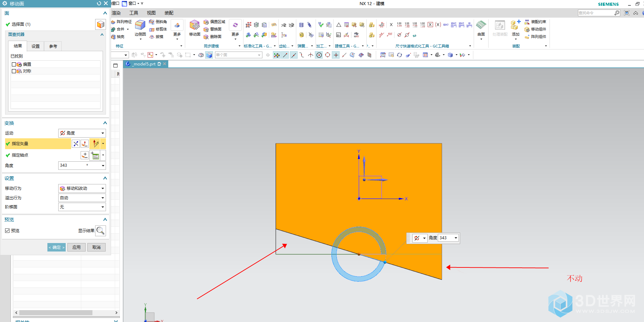The image size is (644, 322).
Task: Select the _model5.prt document tab
Action: pyautogui.click(x=146, y=64)
